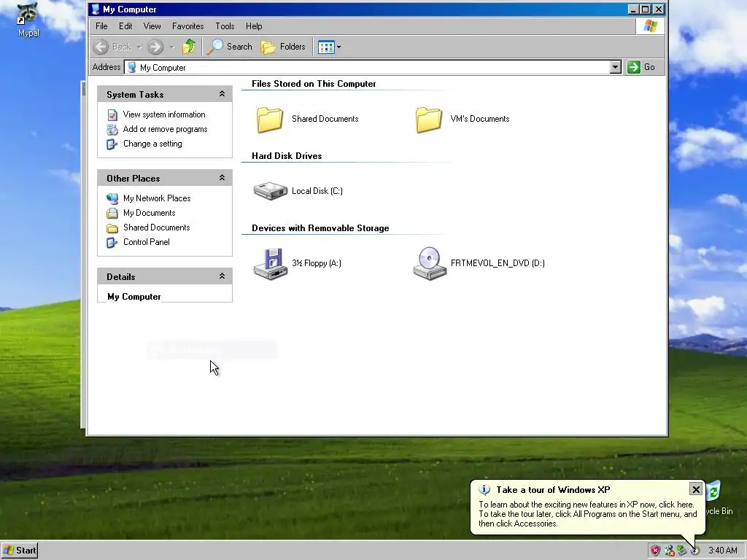
Task: Select the FRTMEVOL_EN_DVD (D:) drive icon
Action: 429,263
